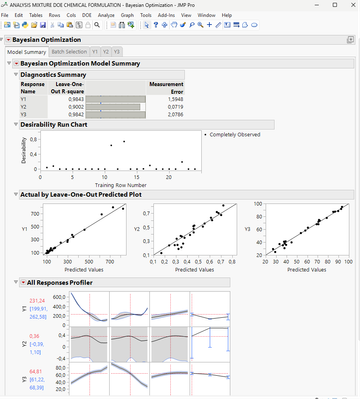The width and height of the screenshot is (360, 399).
Task: Open the Edit menu
Action: point(19,15)
